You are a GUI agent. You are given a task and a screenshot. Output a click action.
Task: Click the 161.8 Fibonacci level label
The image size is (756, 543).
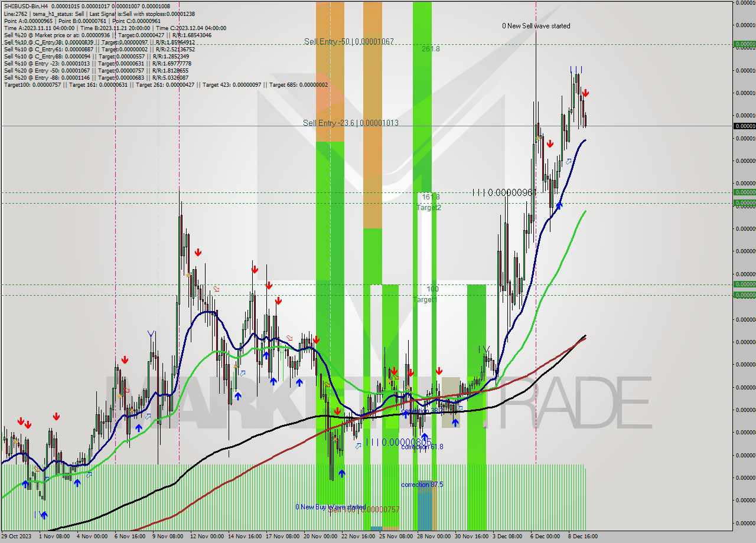pyautogui.click(x=431, y=197)
